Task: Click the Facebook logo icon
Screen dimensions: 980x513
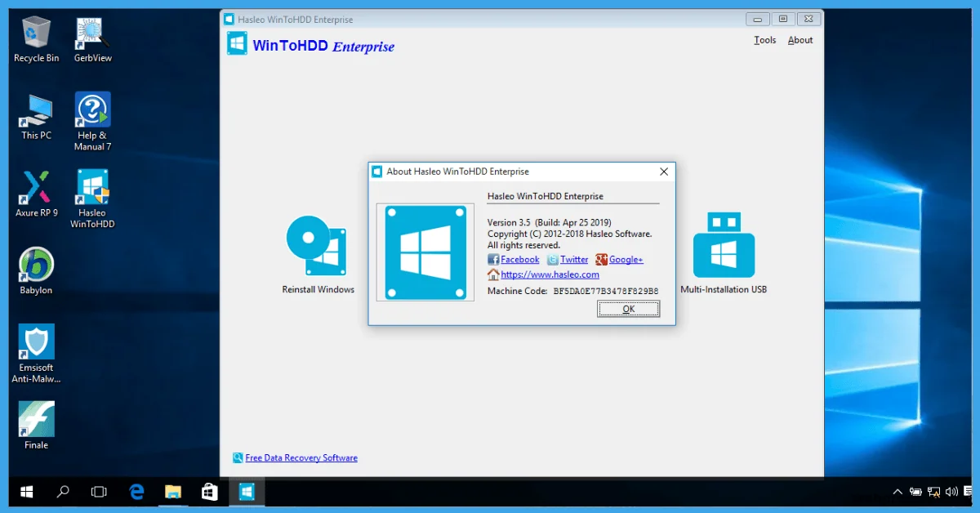Action: coord(493,260)
